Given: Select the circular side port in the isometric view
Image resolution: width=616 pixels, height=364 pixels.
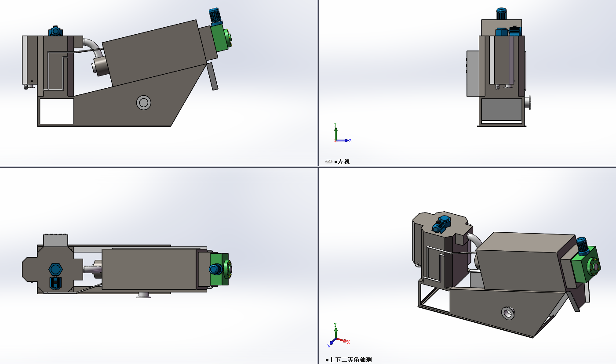Looking at the screenshot, I should click(x=508, y=313).
